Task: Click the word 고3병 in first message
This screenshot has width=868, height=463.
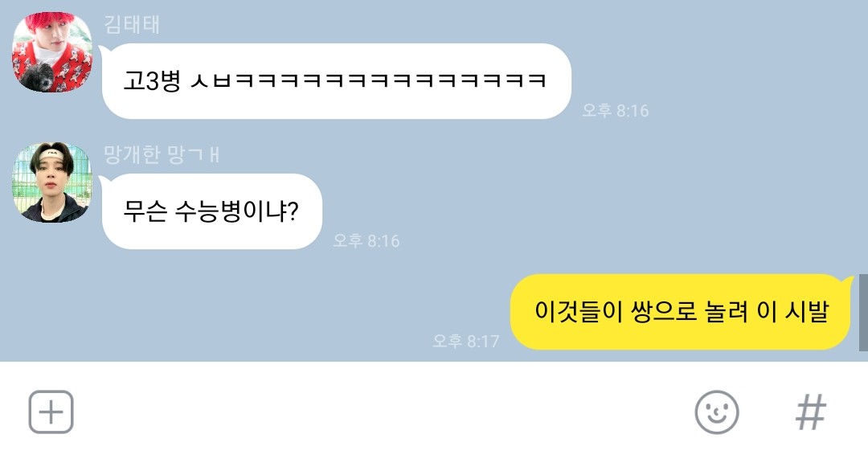Action: pyautogui.click(x=152, y=81)
